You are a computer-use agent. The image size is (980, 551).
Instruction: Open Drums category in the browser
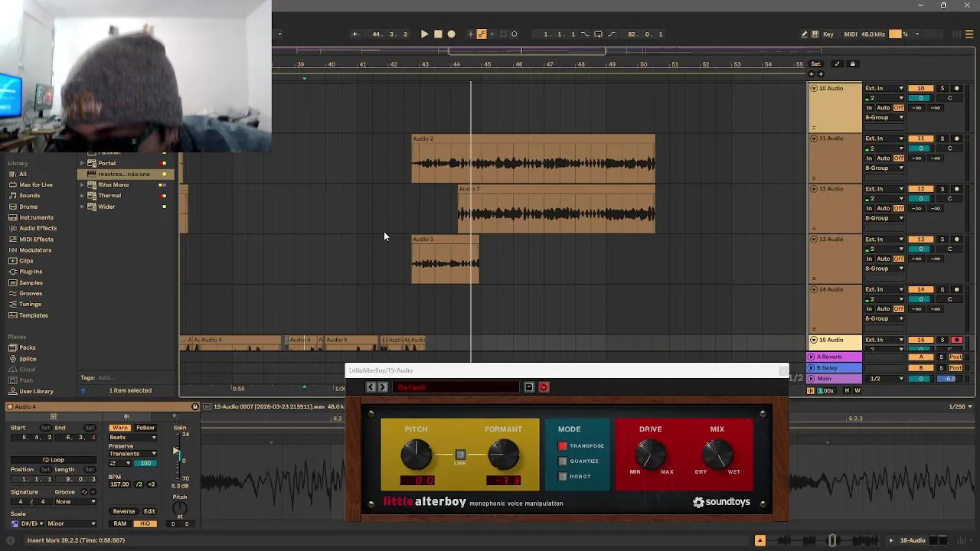(28, 207)
